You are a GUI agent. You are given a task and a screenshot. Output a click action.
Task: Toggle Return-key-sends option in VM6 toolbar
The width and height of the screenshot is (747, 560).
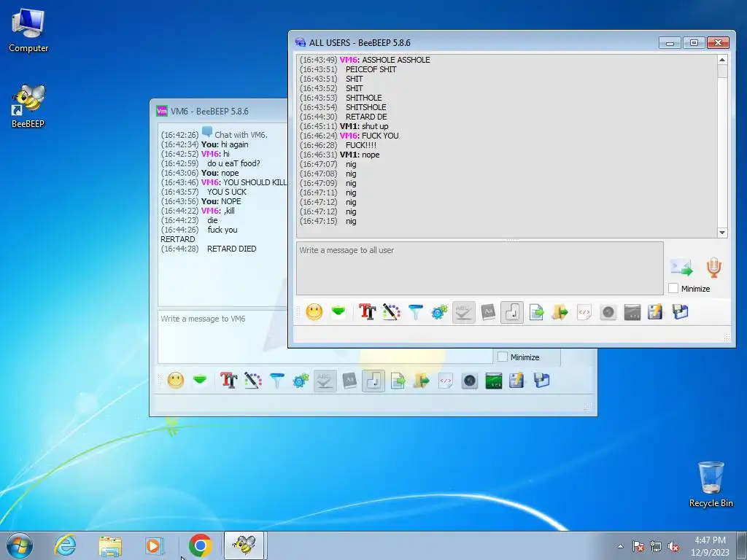(x=373, y=381)
